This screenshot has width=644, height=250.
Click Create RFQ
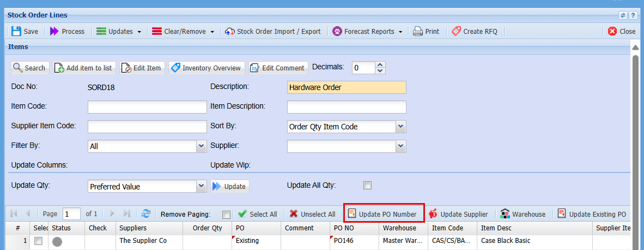click(x=475, y=31)
